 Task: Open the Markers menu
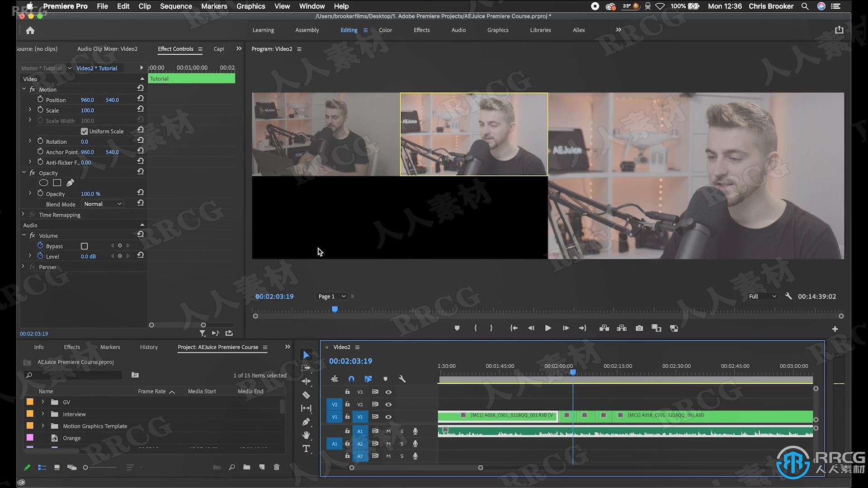click(x=214, y=6)
